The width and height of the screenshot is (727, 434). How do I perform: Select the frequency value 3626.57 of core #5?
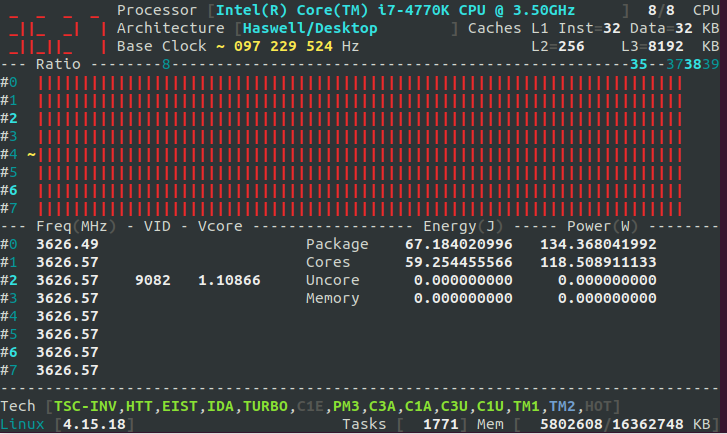coord(67,334)
